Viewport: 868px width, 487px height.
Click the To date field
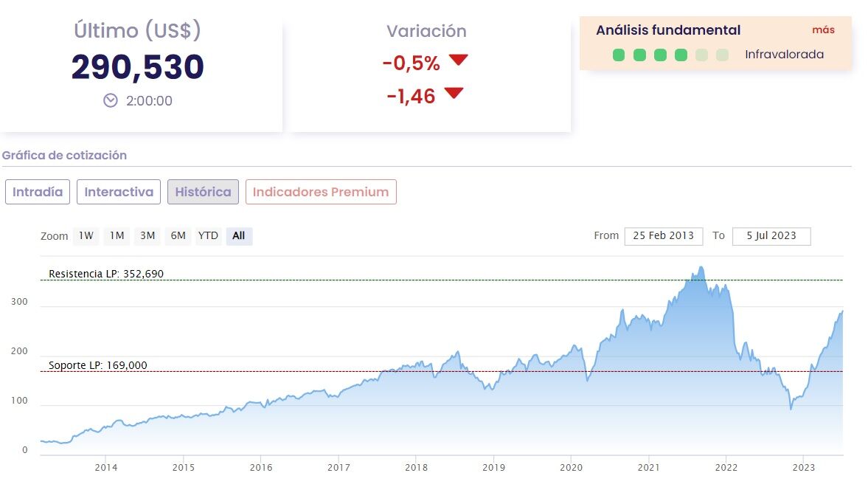[771, 236]
